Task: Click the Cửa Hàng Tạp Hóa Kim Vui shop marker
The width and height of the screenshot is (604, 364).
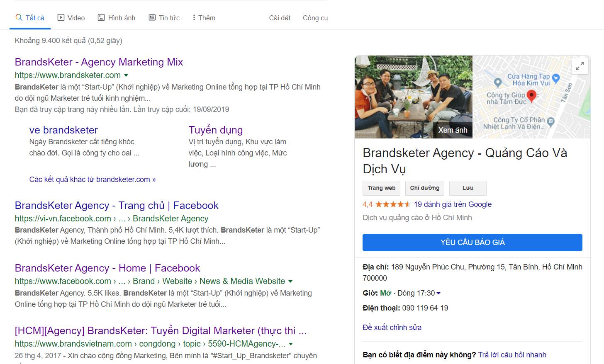Action: 556,78
